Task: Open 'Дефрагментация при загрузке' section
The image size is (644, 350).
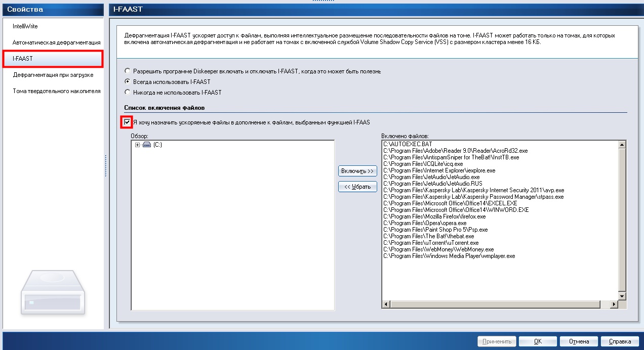Action: click(x=53, y=75)
